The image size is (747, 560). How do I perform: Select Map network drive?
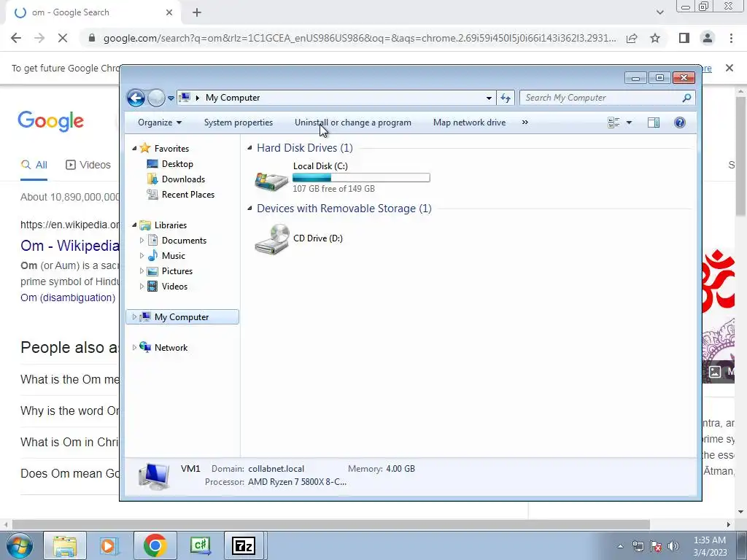(x=469, y=122)
